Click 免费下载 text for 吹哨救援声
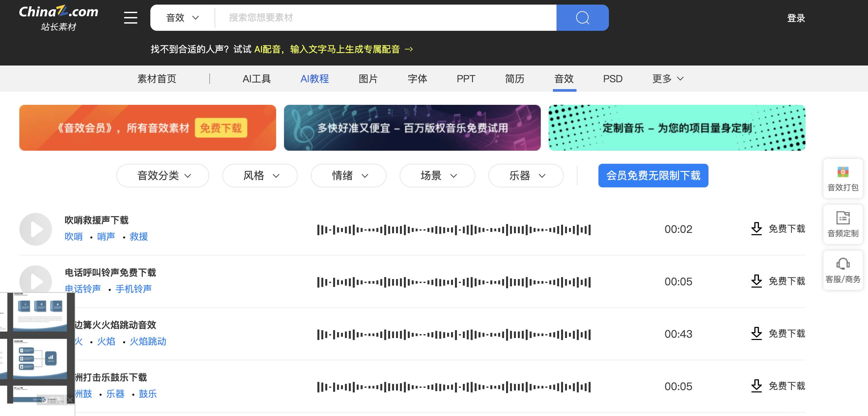Viewport: 868px width, 416px height. tap(786, 229)
